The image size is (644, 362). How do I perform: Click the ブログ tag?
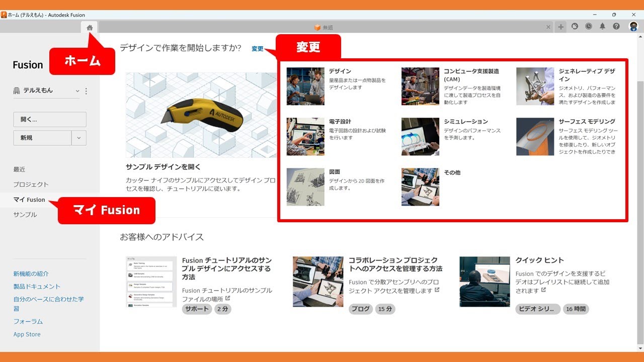coord(361,309)
